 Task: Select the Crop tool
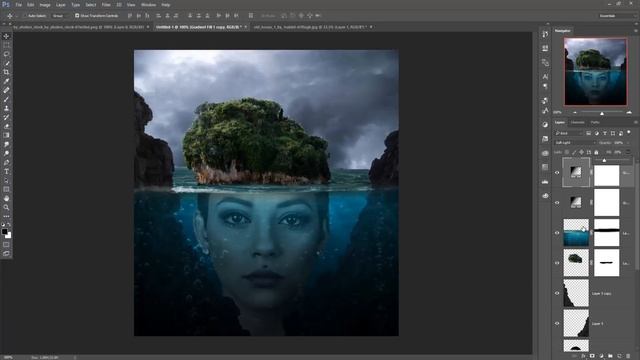pyautogui.click(x=6, y=72)
